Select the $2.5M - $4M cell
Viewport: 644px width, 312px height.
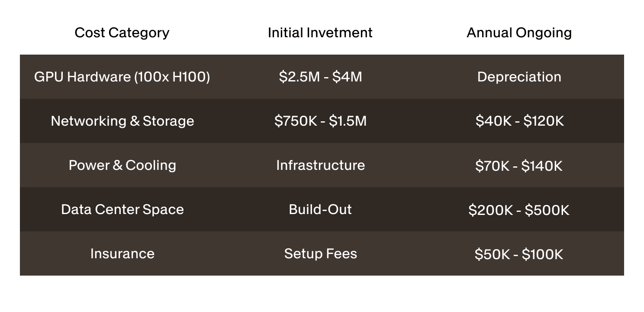click(320, 77)
